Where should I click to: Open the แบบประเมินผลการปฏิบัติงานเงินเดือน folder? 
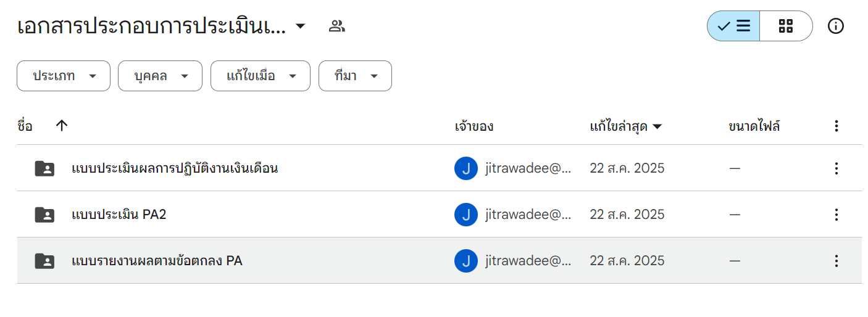coord(175,168)
